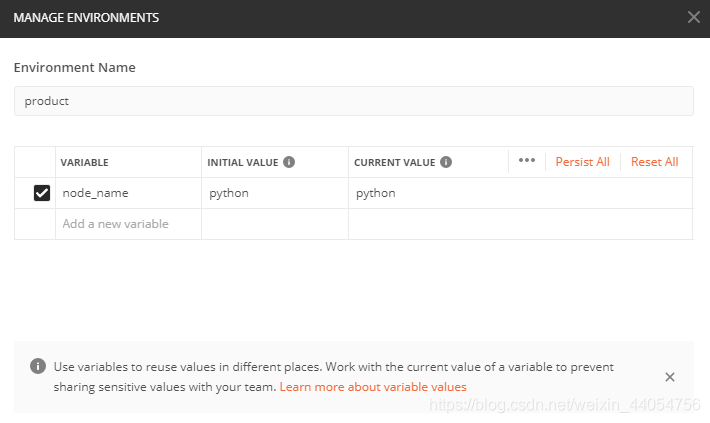Screen dimensions: 710x423
Task: Click the info icon beside Initial Value
Action: [x=289, y=162]
